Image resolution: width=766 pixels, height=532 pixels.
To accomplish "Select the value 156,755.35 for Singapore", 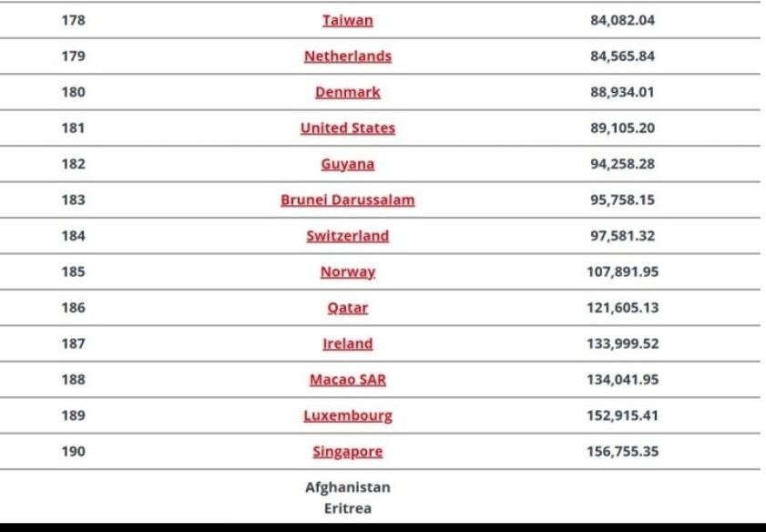I will tap(622, 452).
